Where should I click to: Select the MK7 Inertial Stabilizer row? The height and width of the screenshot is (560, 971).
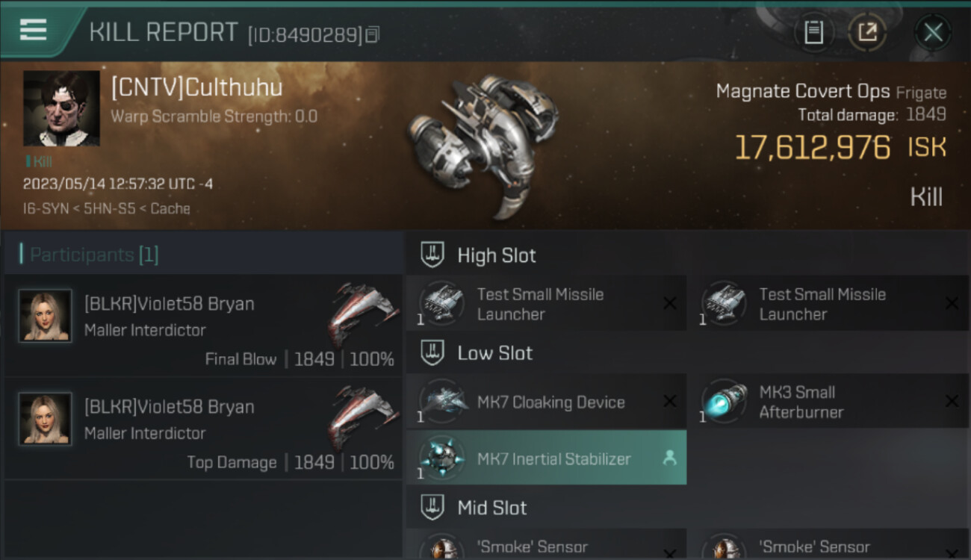[545, 458]
